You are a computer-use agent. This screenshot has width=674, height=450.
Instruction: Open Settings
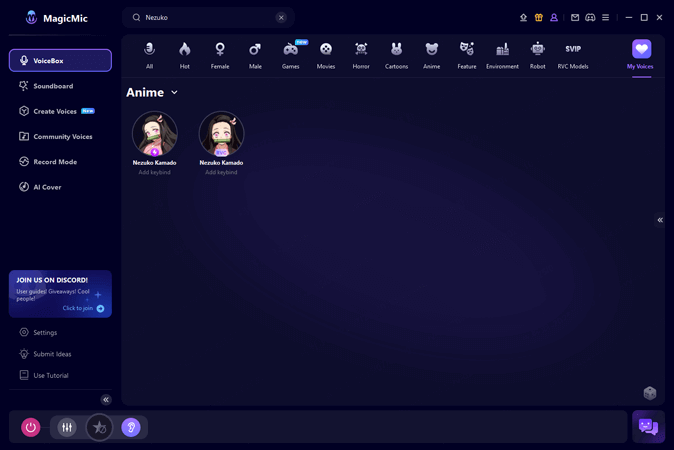[38, 333]
